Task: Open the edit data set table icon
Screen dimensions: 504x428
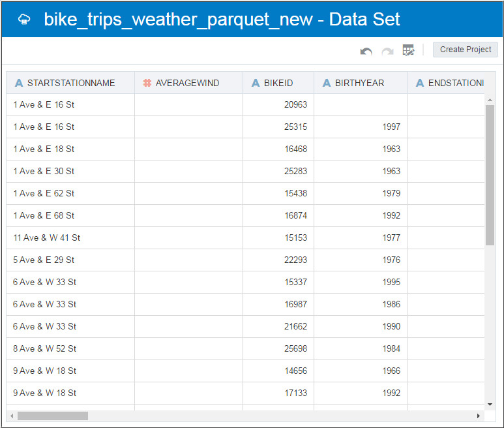Action: [x=408, y=50]
